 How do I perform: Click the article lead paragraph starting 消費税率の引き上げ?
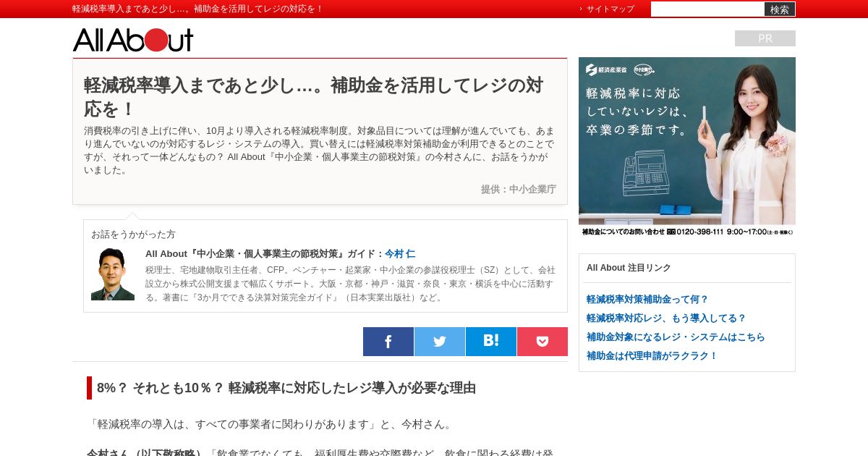click(320, 151)
